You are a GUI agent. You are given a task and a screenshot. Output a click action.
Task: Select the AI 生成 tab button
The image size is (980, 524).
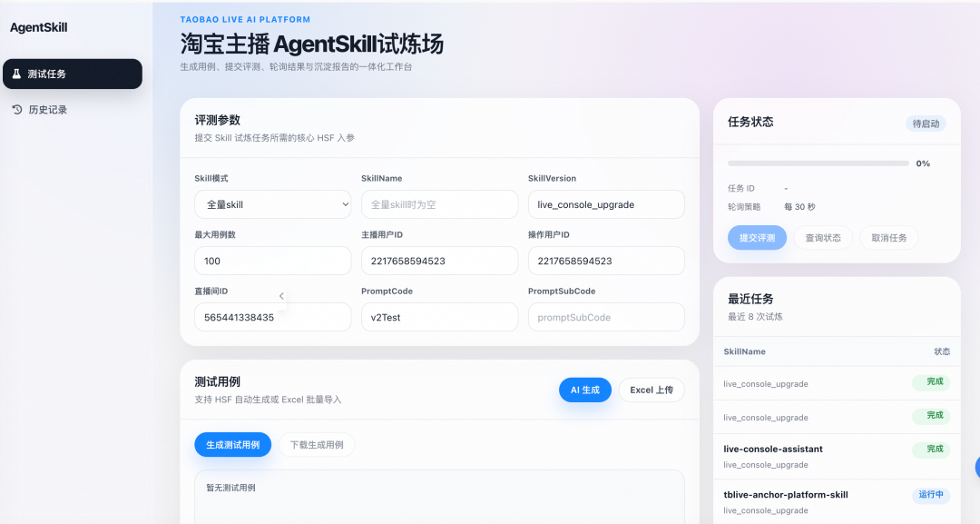(585, 391)
